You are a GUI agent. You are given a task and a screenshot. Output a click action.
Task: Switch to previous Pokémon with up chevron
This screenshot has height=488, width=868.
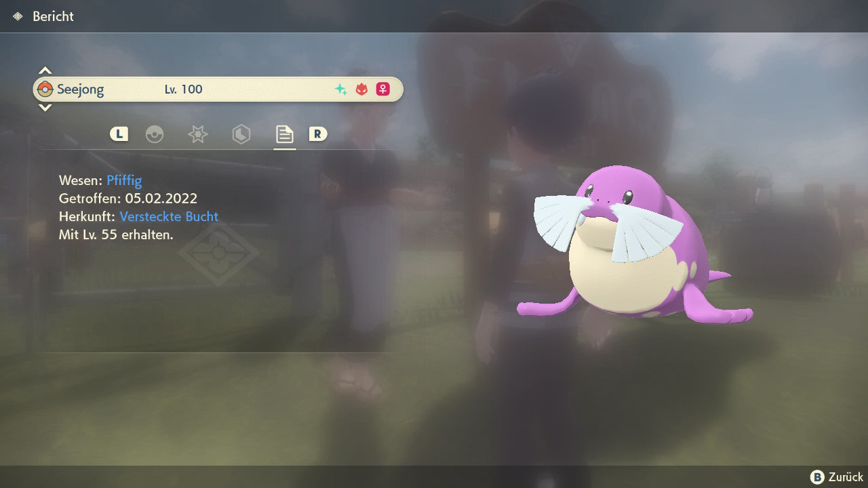click(x=45, y=70)
